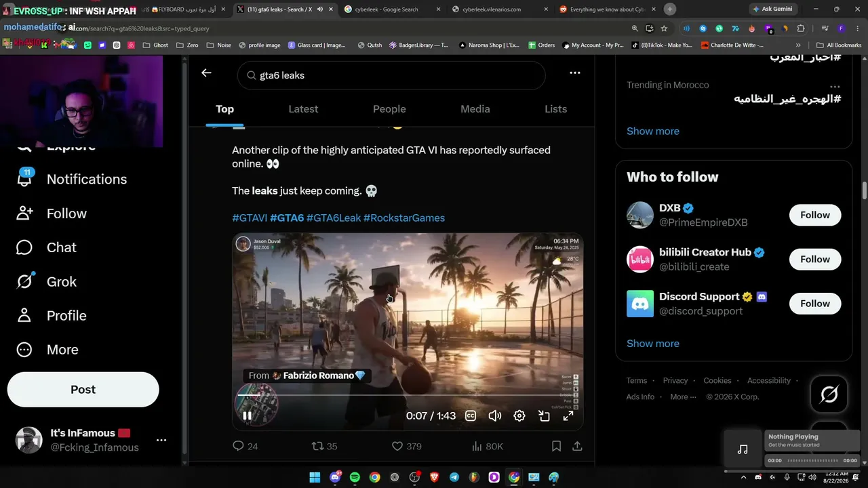Like the post with 379 likes
This screenshot has width=868, height=488.
pos(407,446)
